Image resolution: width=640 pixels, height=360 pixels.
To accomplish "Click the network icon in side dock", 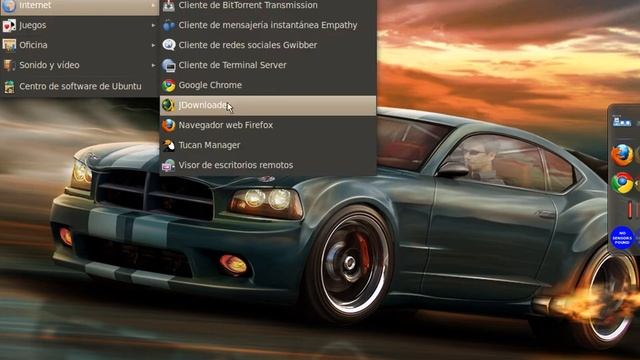I will pyautogui.click(x=622, y=121).
